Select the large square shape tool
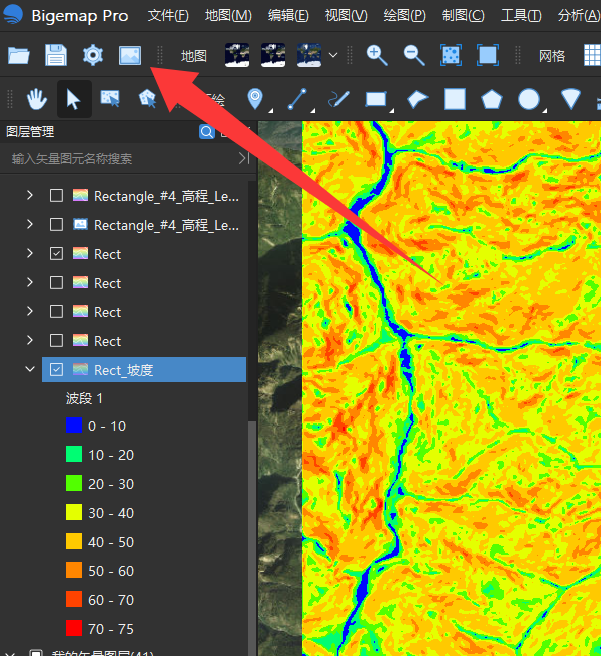Viewport: 601px width, 656px height. pos(455,99)
